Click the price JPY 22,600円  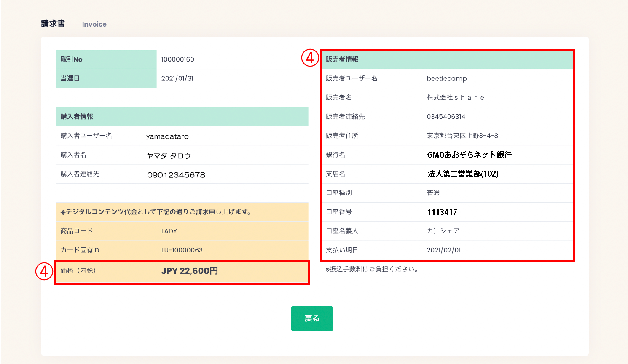pyautogui.click(x=189, y=271)
